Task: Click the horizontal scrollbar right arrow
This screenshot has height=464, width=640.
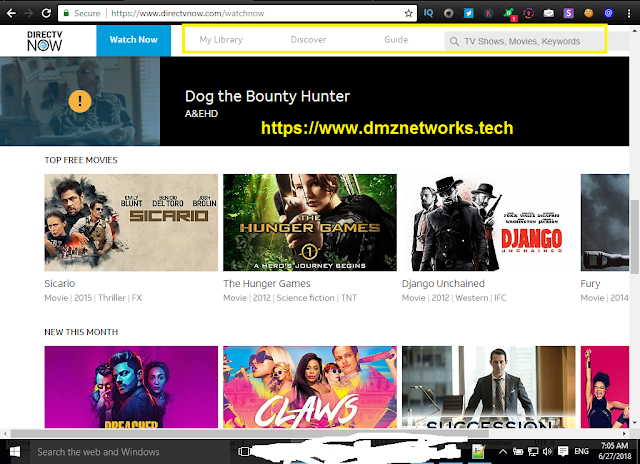Action: coord(624,433)
